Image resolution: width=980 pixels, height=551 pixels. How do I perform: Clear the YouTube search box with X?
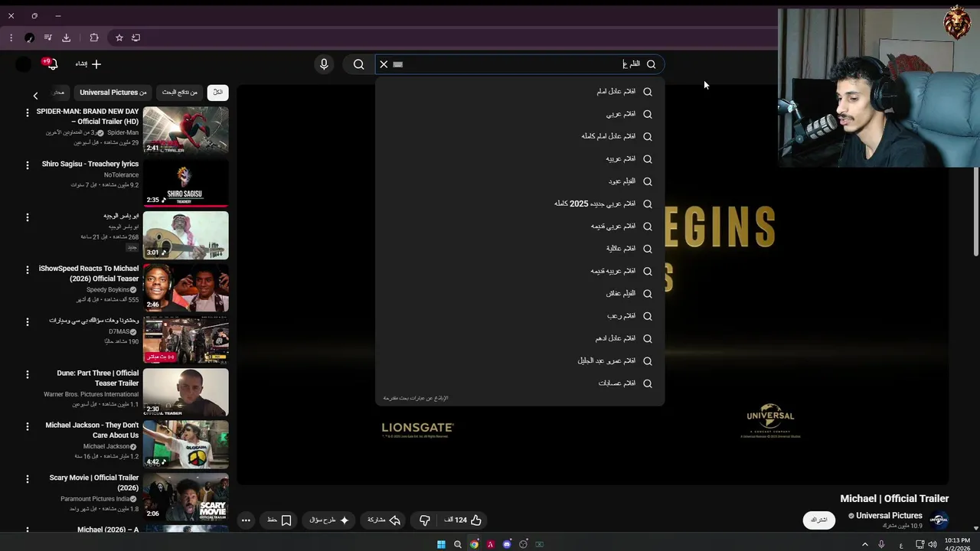click(384, 64)
